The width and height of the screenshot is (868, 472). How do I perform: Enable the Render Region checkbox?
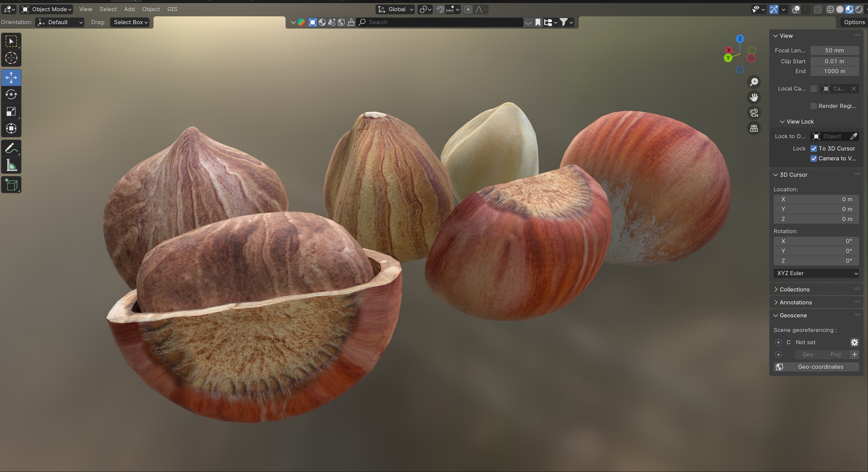pos(814,106)
